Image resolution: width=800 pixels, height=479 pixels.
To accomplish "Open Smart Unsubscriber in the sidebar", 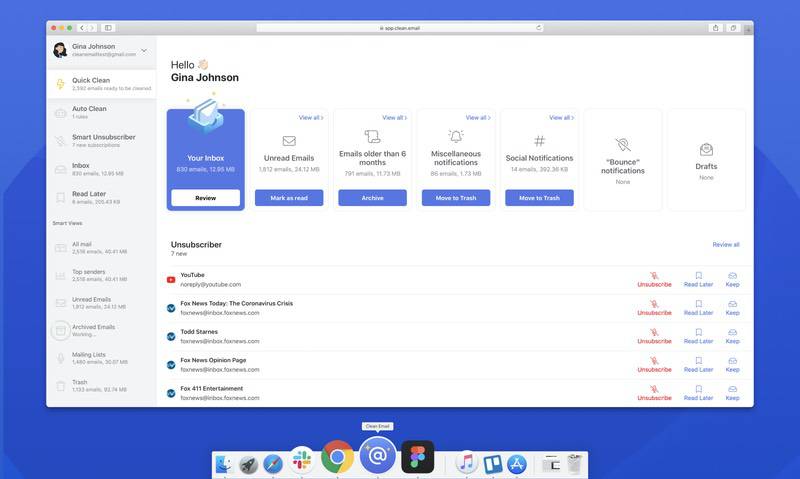I will (102, 141).
